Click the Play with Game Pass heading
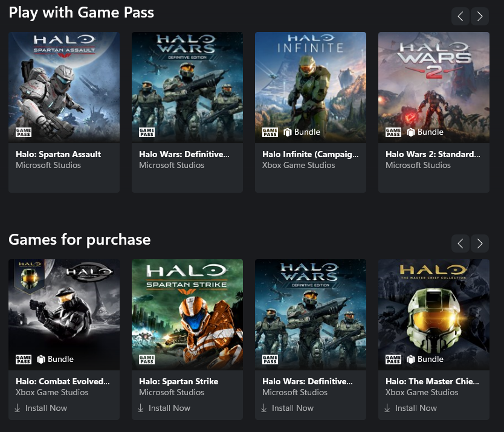Viewport: 504px width, 432px height. point(82,13)
